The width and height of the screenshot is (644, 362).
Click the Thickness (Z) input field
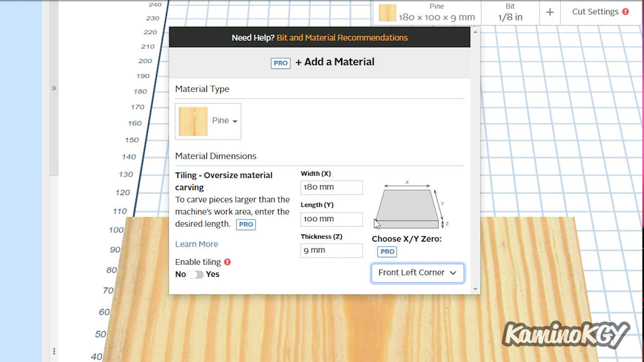pos(332,250)
